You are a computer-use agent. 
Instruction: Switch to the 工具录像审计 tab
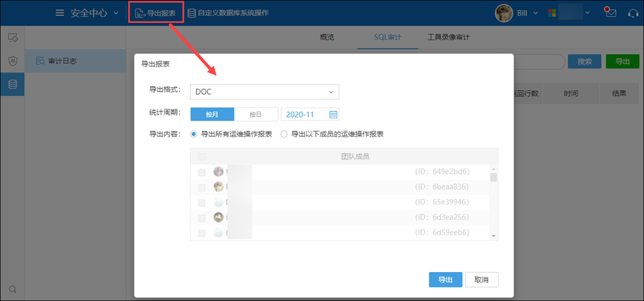[x=449, y=38]
